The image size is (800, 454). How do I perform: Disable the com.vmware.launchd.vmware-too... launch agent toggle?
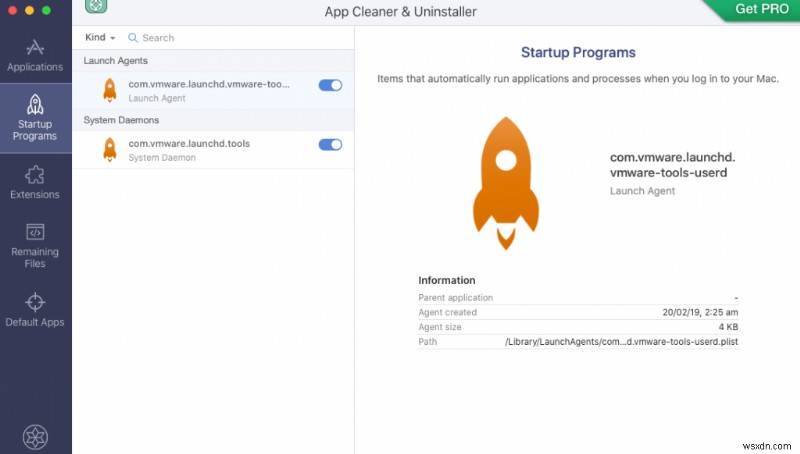tap(330, 85)
